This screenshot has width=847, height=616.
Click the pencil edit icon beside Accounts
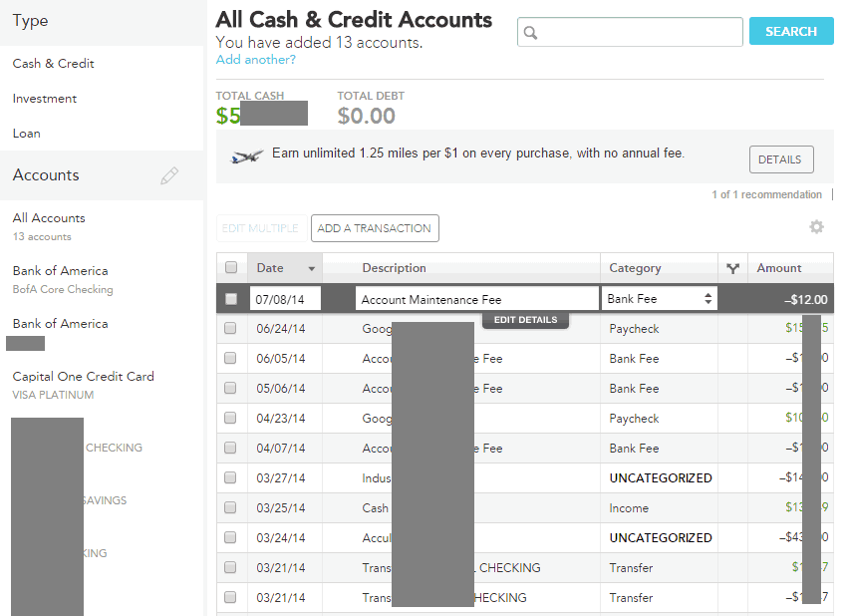170,173
